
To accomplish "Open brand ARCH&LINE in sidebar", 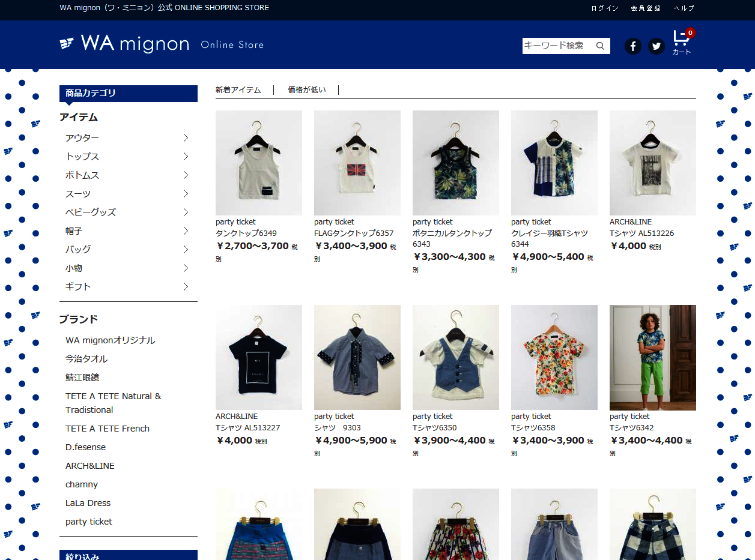I will click(x=90, y=466).
